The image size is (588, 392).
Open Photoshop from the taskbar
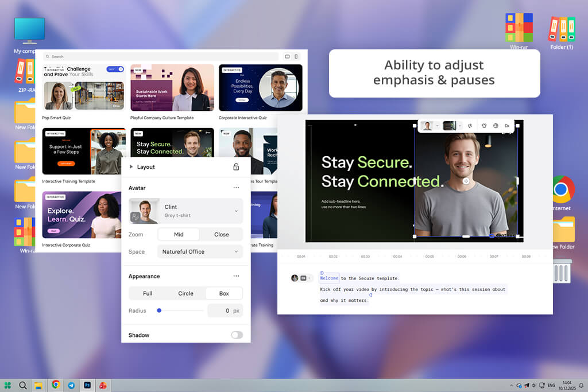[87, 385]
